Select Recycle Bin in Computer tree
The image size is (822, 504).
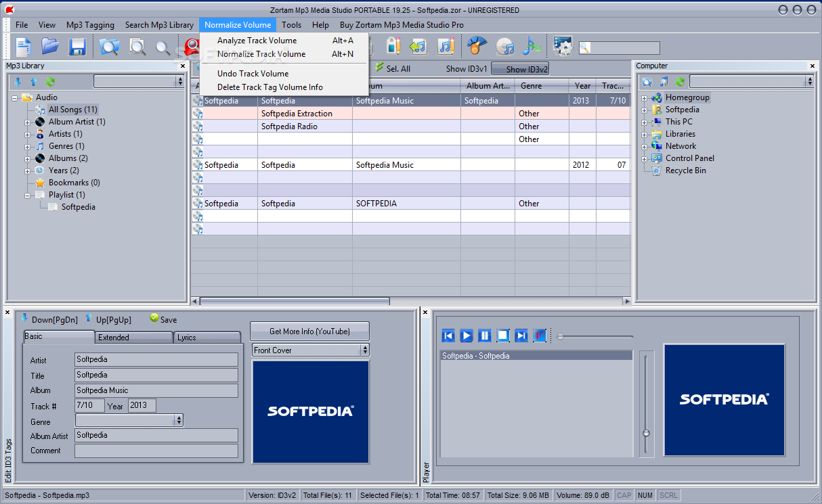tap(685, 170)
